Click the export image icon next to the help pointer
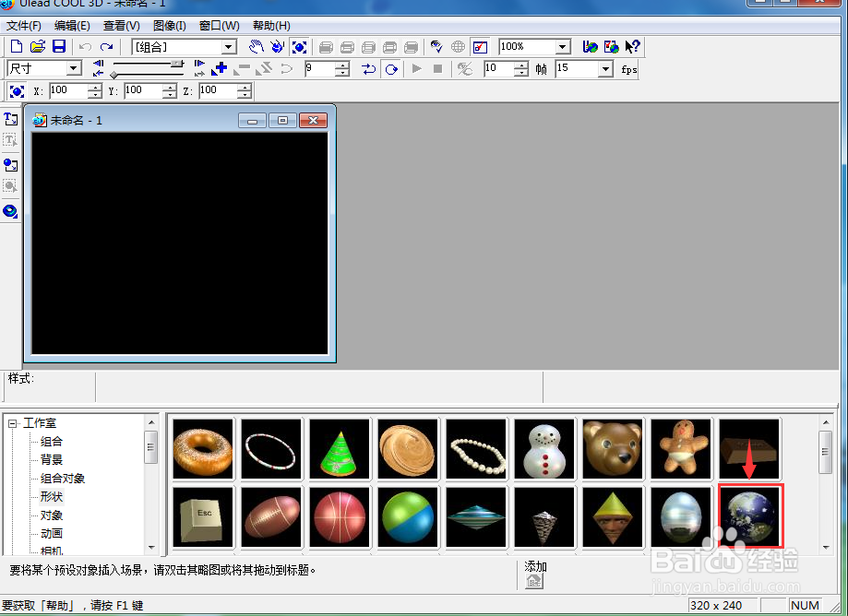Viewport: 848px width, 616px height. point(611,47)
